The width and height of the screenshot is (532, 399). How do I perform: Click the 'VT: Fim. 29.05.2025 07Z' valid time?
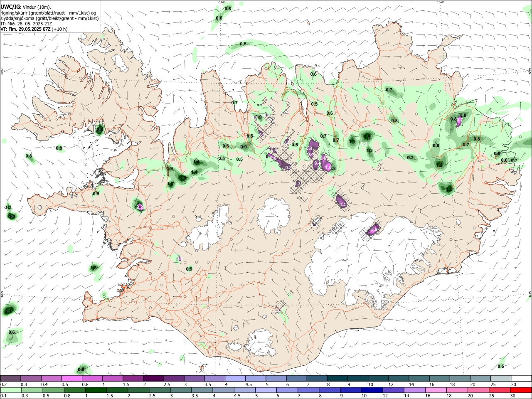click(27, 29)
